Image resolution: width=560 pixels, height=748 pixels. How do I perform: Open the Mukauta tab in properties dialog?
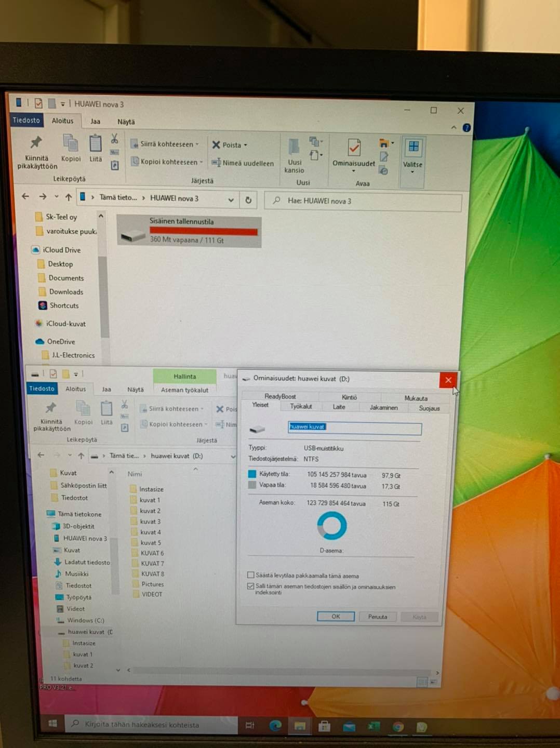pos(416,398)
